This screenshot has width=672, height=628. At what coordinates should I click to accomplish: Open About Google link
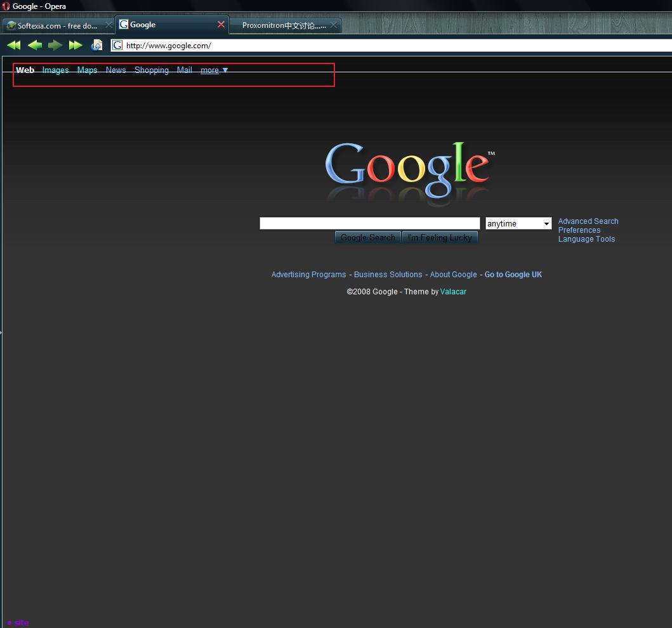(454, 274)
